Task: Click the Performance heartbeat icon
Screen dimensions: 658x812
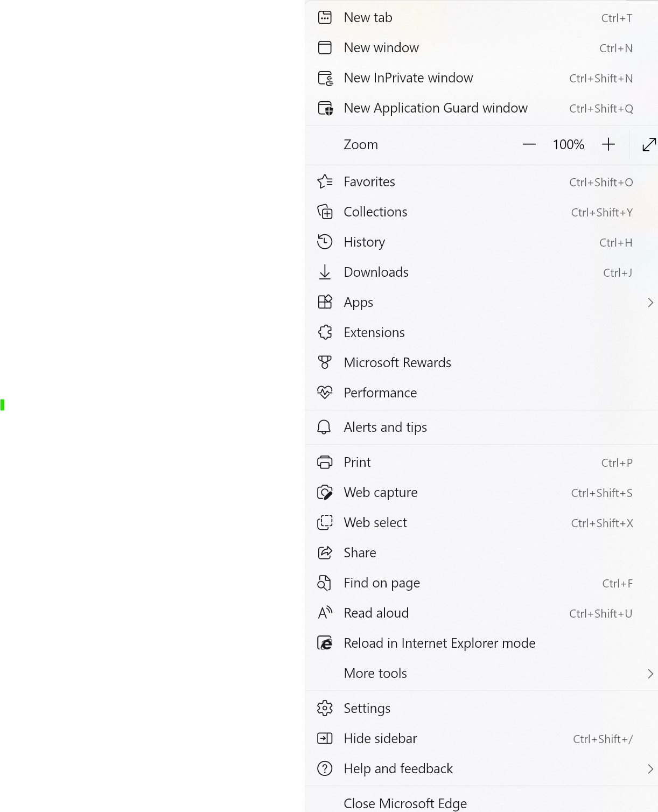Action: pos(325,393)
